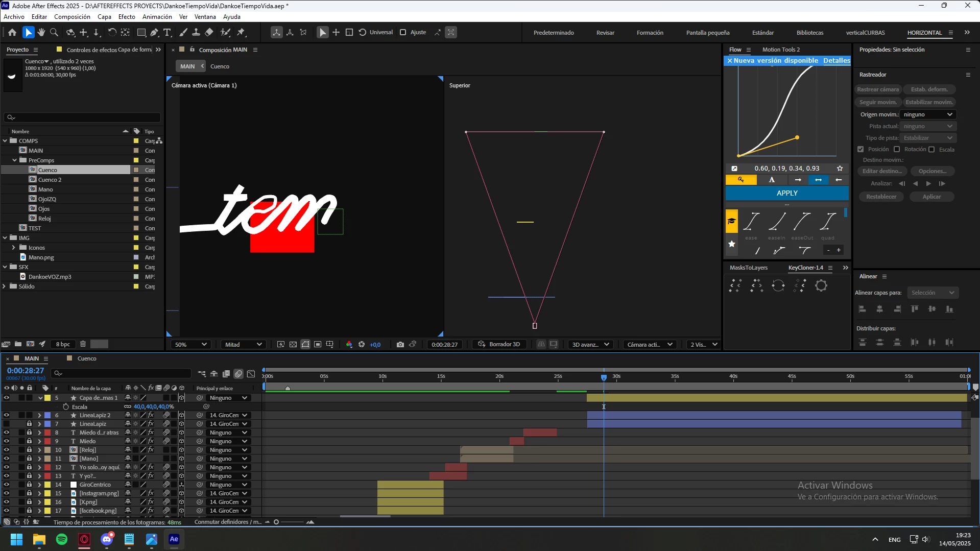
Task: Click the red label swatch of Miedo layer
Action: pos(47,441)
